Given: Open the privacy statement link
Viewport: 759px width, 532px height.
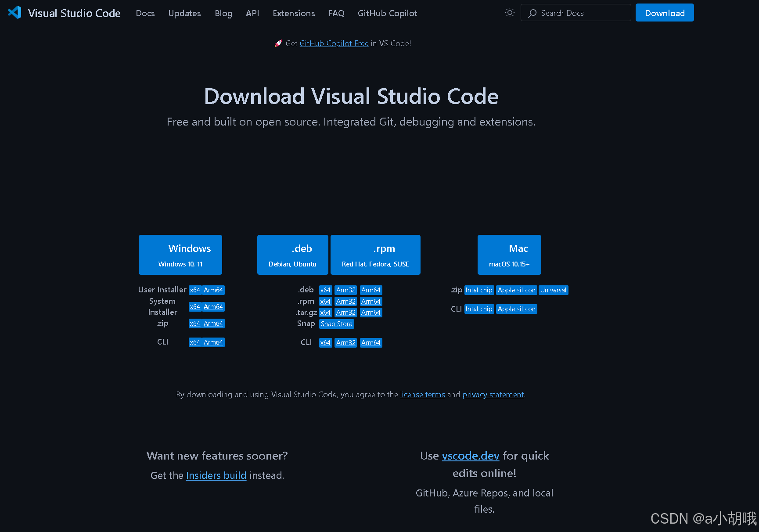Looking at the screenshot, I should coord(493,395).
